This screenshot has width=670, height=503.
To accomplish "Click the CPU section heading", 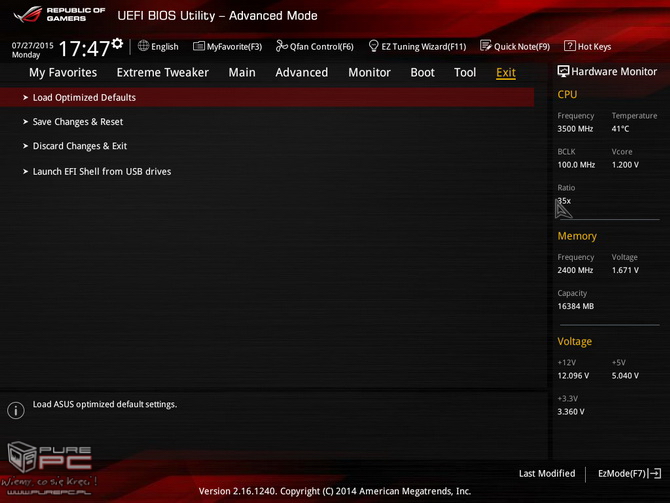I will 567,94.
